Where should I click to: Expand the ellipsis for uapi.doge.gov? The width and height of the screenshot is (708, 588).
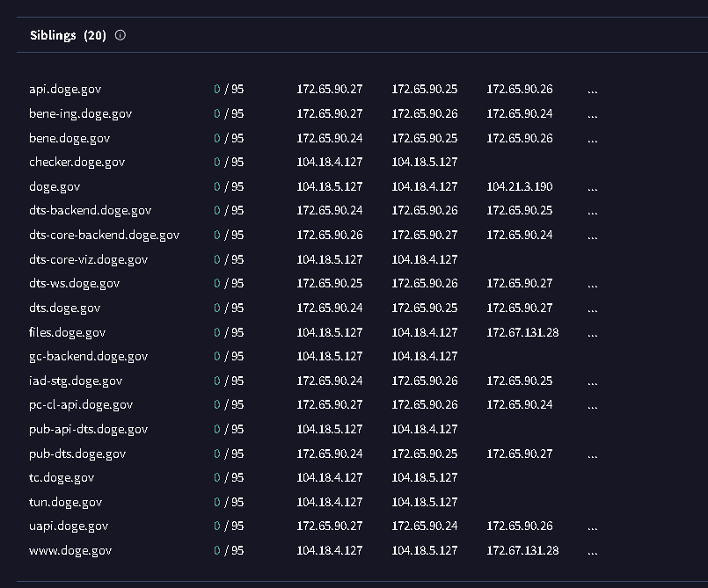pyautogui.click(x=592, y=526)
